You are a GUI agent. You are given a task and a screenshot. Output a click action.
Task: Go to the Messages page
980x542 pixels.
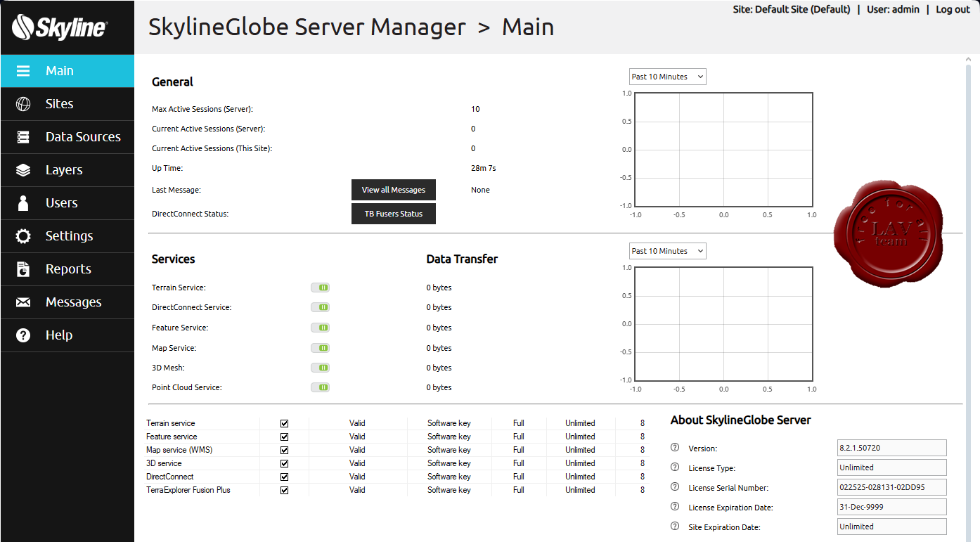coord(67,302)
